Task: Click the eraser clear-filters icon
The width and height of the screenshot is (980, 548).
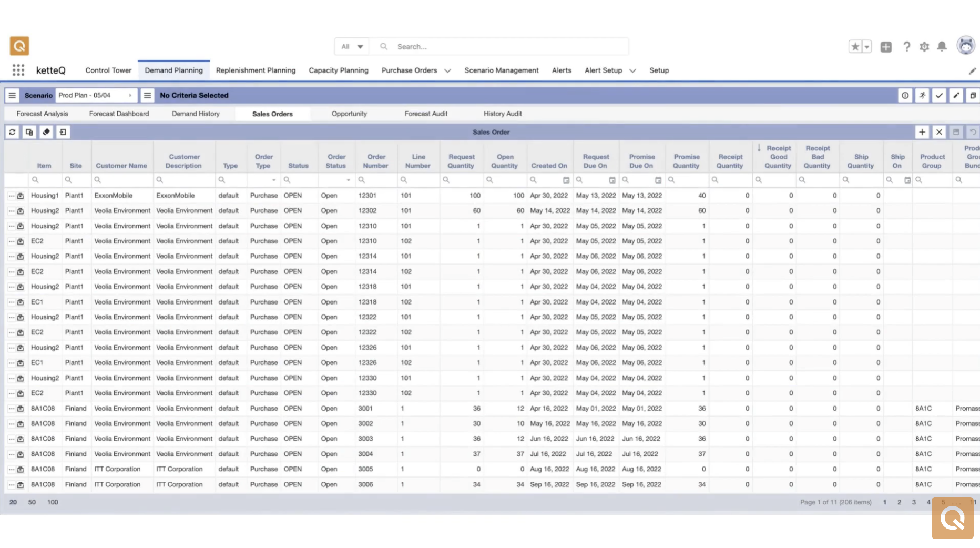Action: 46,132
